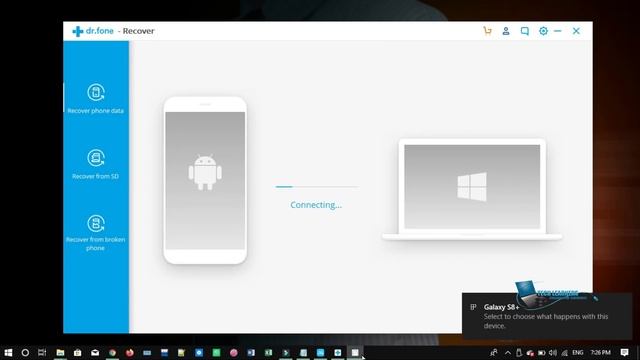Click the Windows laptop illustration
This screenshot has height=360, width=640.
(472, 189)
